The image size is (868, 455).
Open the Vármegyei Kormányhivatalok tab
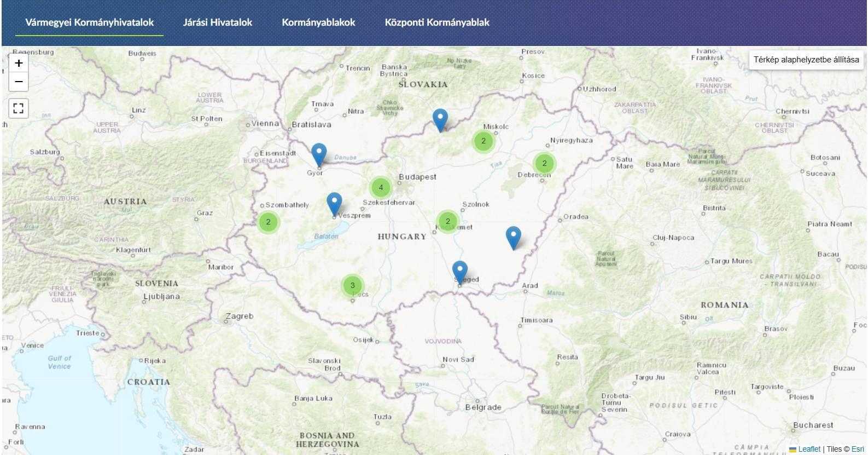[x=89, y=22]
